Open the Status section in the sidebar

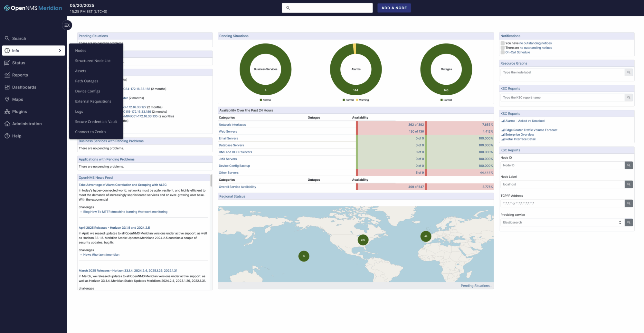18,63
